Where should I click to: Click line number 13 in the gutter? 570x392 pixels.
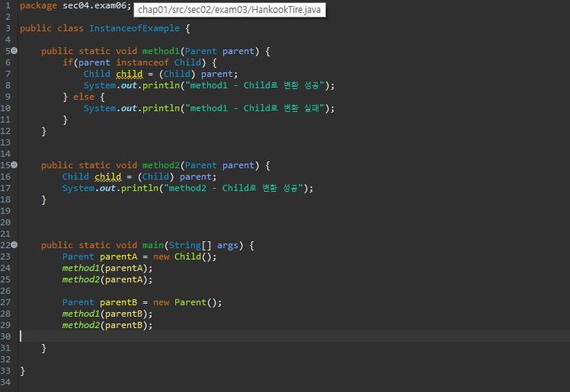click(x=5, y=142)
